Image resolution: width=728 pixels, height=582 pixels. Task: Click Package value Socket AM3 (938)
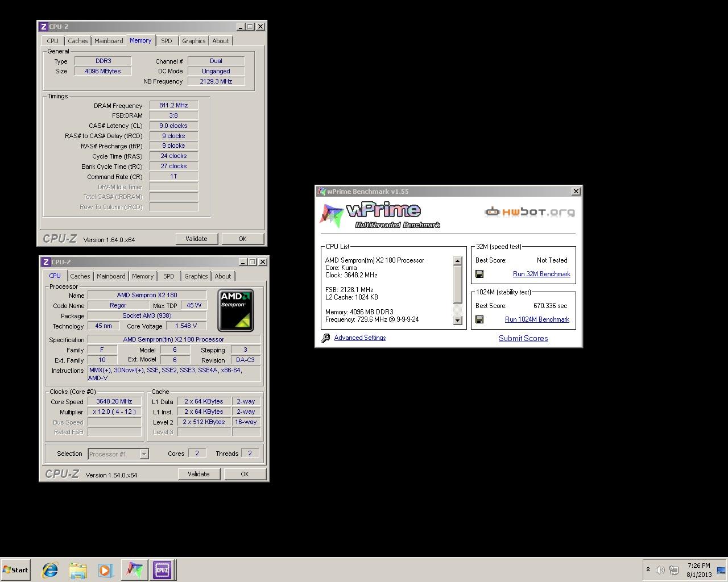coord(147,315)
